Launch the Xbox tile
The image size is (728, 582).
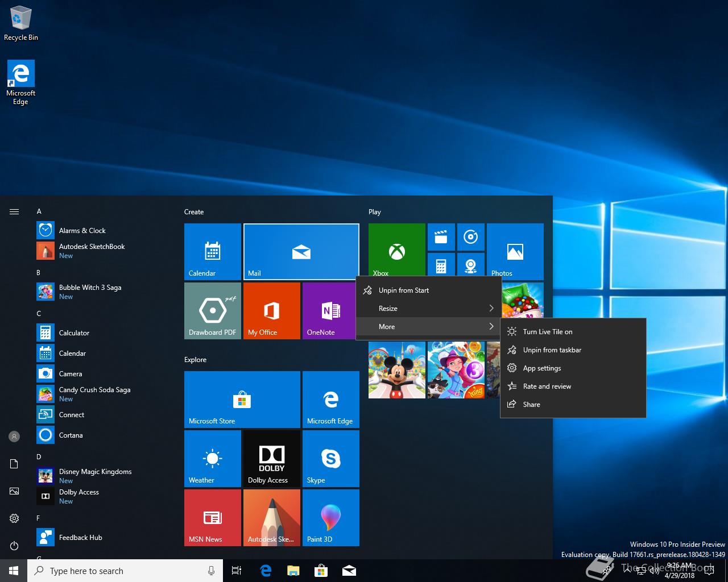click(x=396, y=249)
